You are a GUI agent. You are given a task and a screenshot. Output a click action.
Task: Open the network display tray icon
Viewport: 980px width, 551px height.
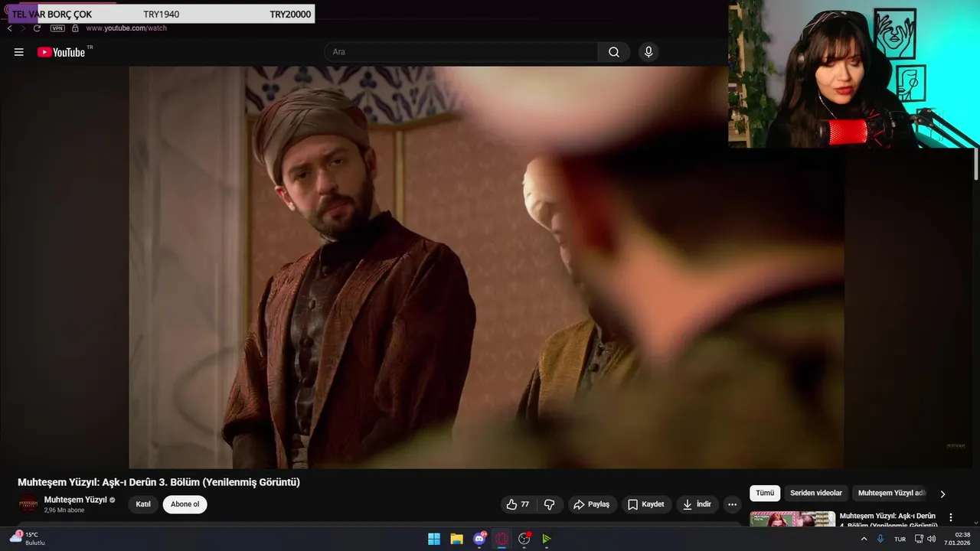point(919,539)
